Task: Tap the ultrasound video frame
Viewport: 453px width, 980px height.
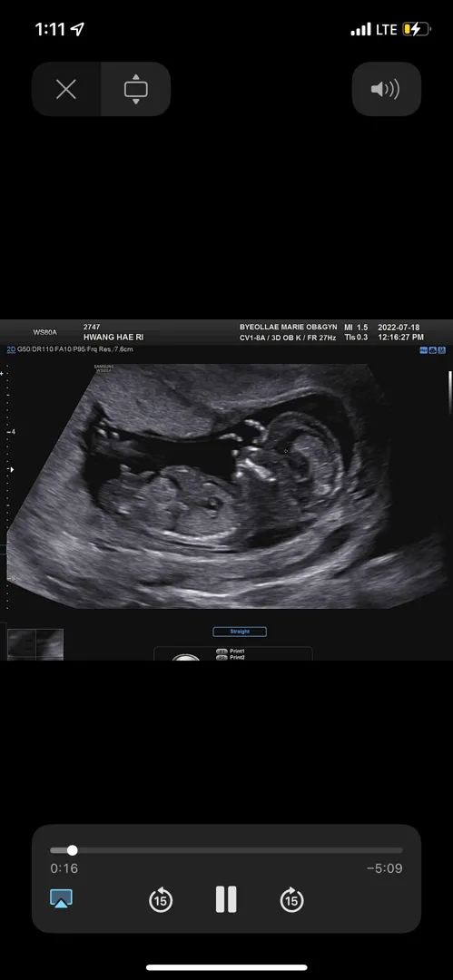Action: pos(227,490)
